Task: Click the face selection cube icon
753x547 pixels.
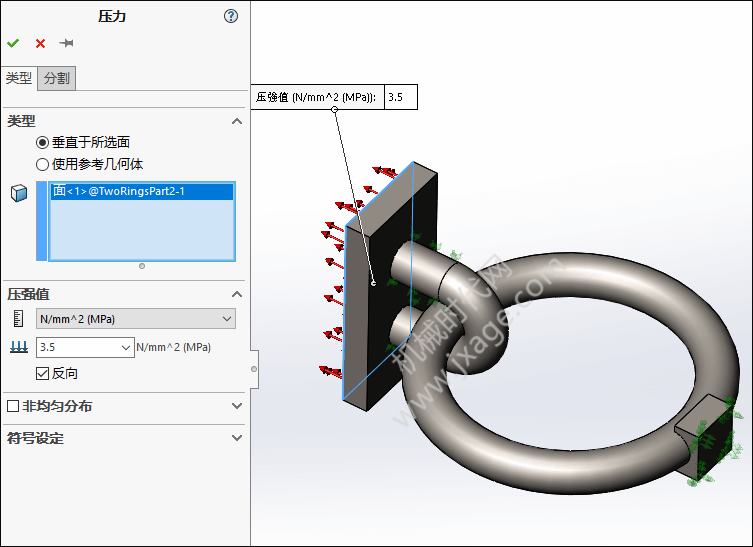Action: click(19, 193)
